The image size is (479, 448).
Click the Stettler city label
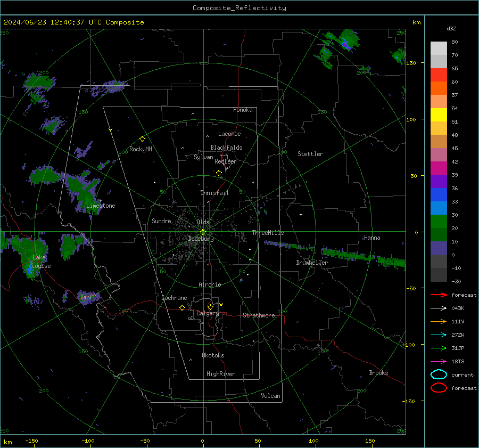tap(310, 154)
